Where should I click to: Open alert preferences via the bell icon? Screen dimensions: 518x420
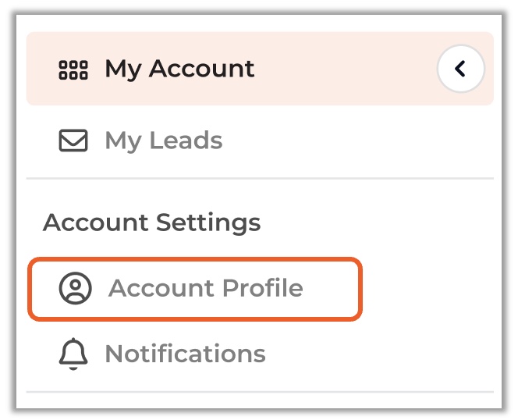click(x=73, y=354)
